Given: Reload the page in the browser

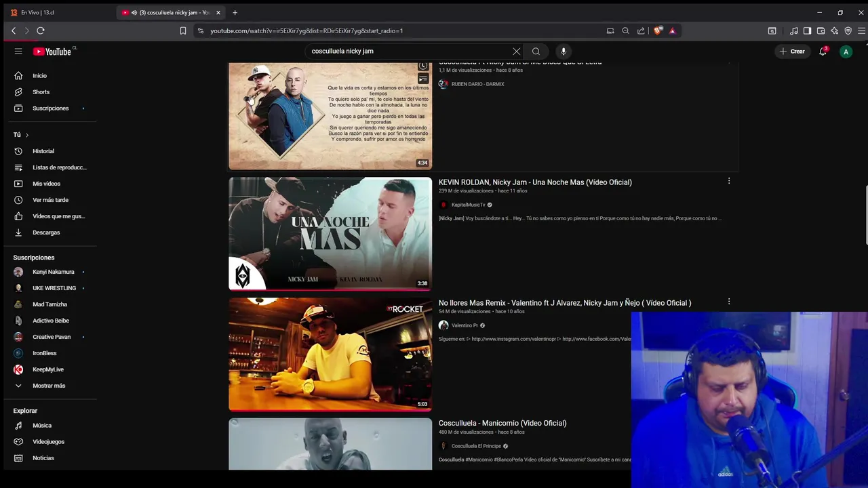Looking at the screenshot, I should (41, 30).
